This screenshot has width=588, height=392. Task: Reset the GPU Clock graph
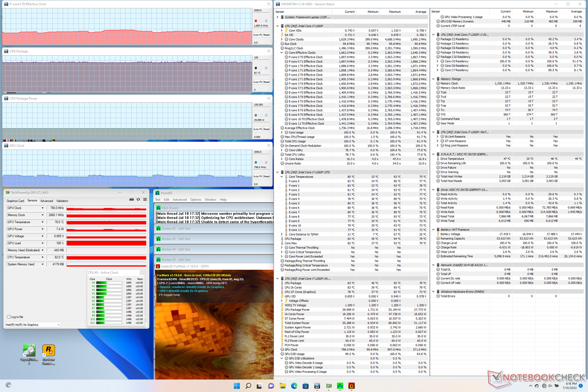pos(267,176)
